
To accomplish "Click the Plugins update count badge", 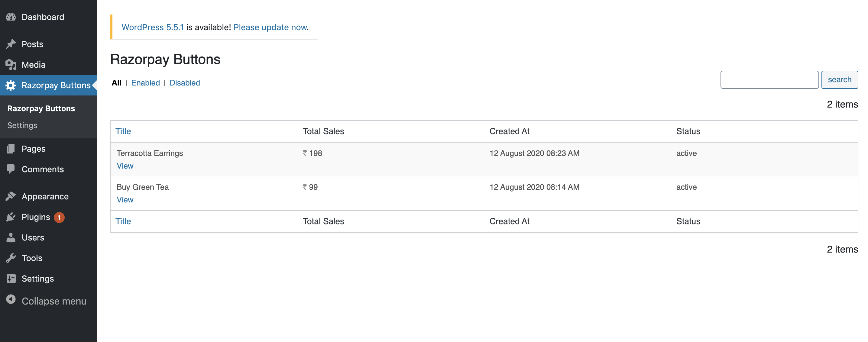I will pyautogui.click(x=59, y=217).
